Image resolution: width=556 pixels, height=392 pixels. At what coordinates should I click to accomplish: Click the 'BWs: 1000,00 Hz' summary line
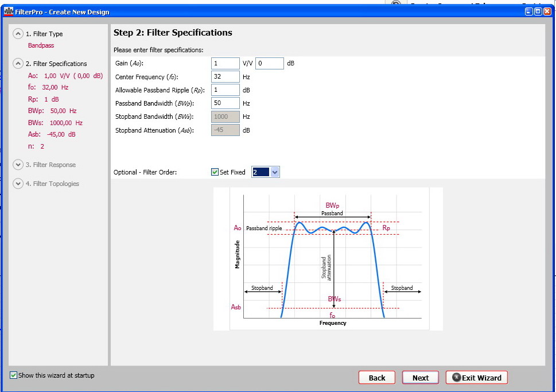click(x=55, y=123)
